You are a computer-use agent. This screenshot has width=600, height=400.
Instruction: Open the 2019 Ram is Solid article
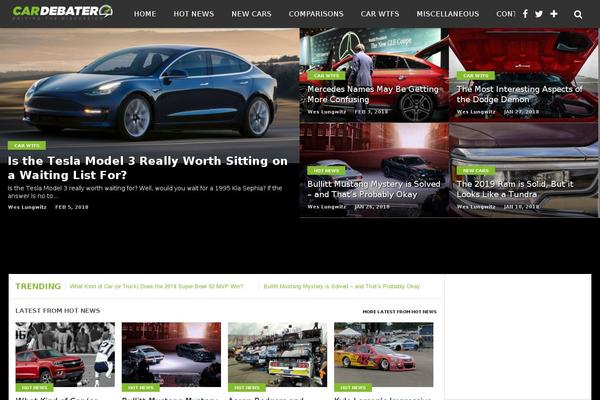pos(515,189)
